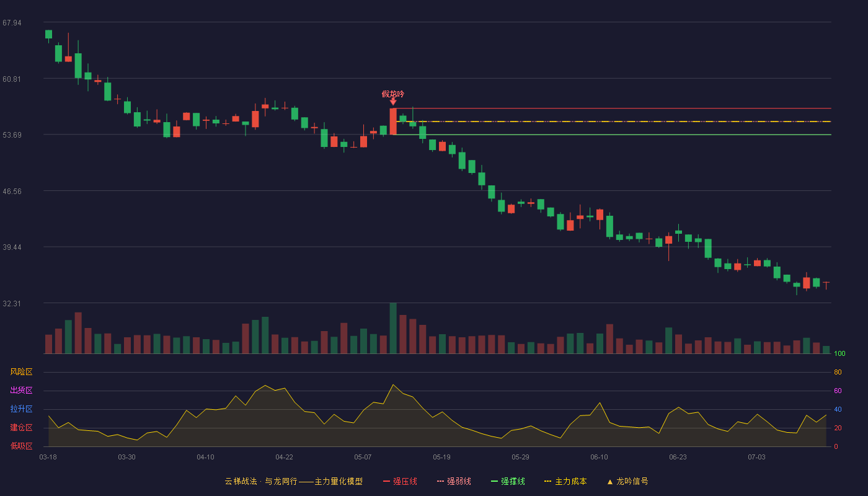Toggle 主力成本 legend item
Screen dimensions: 868x496
point(565,481)
